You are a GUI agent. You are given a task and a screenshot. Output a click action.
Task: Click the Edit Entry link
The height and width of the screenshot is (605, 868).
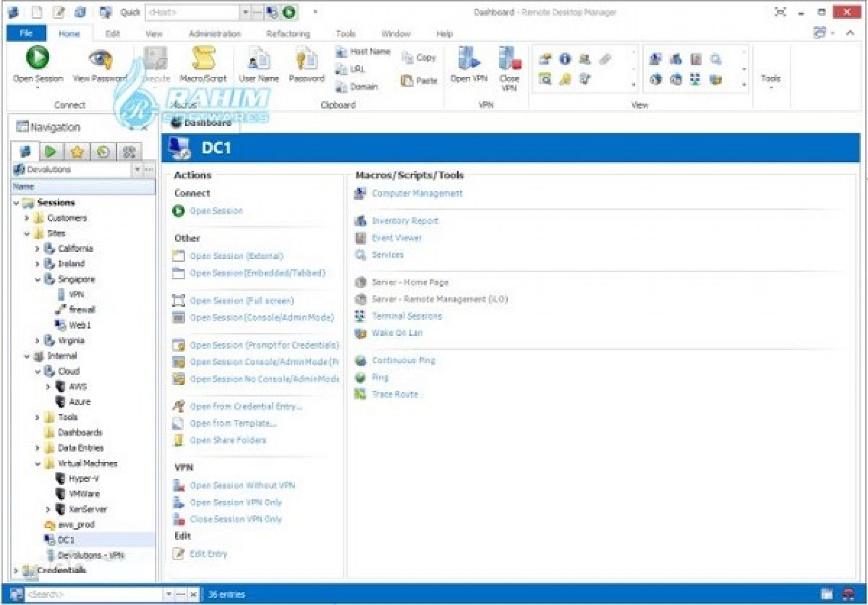click(x=208, y=554)
